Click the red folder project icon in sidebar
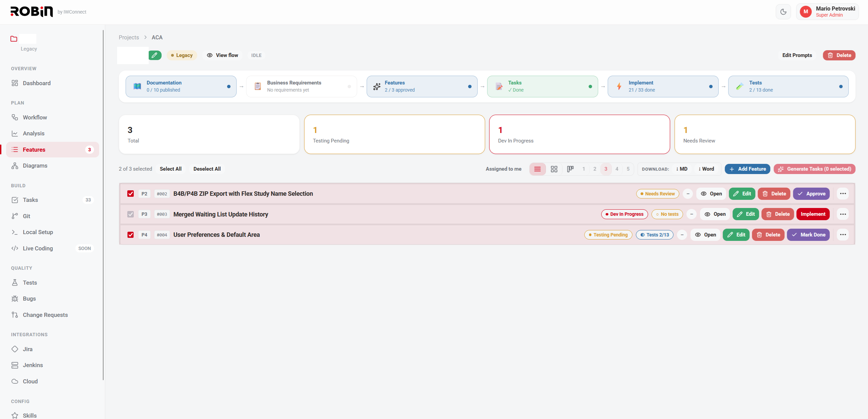This screenshot has width=868, height=419. 14,39
